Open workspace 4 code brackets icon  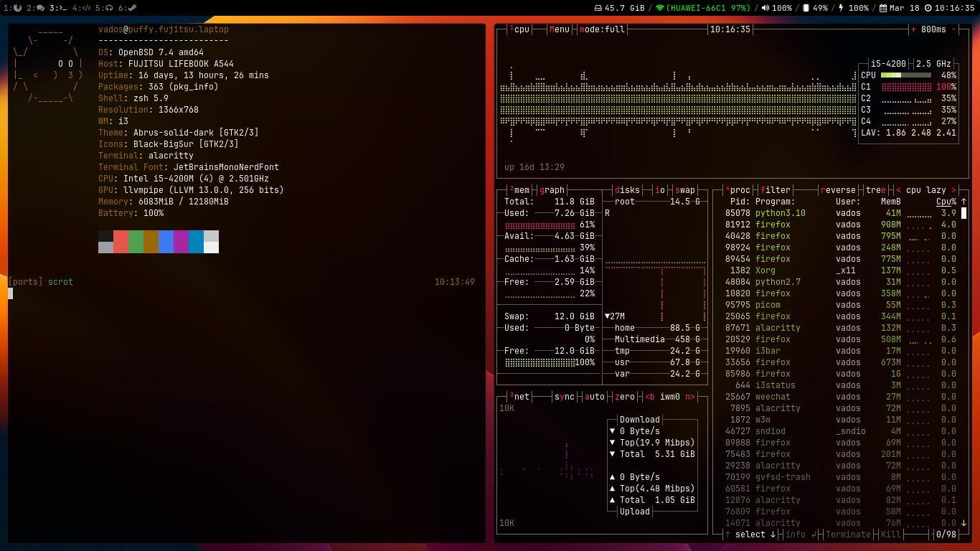coord(86,8)
